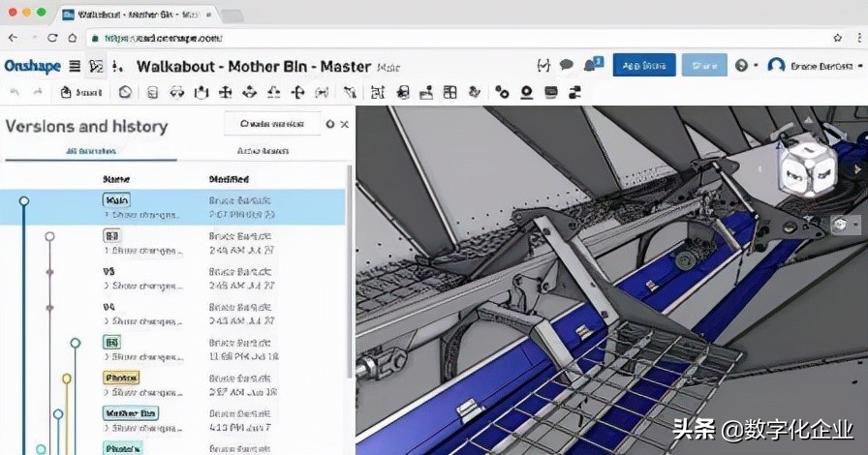
Task: Switch to the All branches tab
Action: pyautogui.click(x=91, y=151)
